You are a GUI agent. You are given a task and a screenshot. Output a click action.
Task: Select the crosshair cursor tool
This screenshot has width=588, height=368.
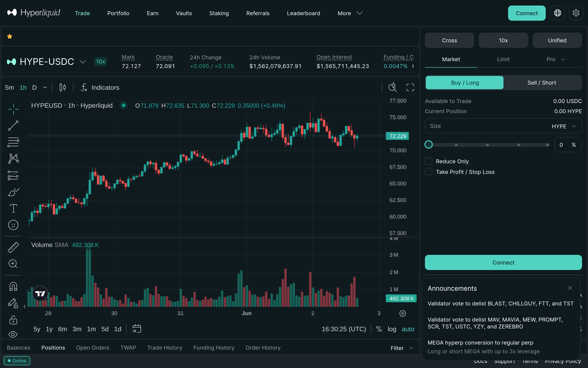[x=13, y=109]
